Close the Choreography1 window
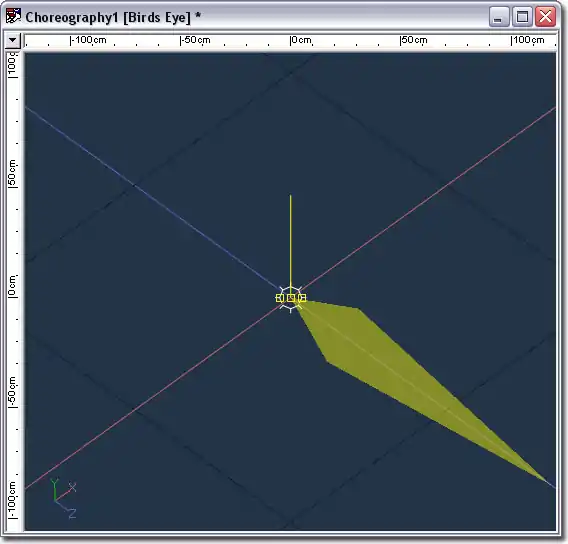The height and width of the screenshot is (544, 568). click(x=546, y=17)
